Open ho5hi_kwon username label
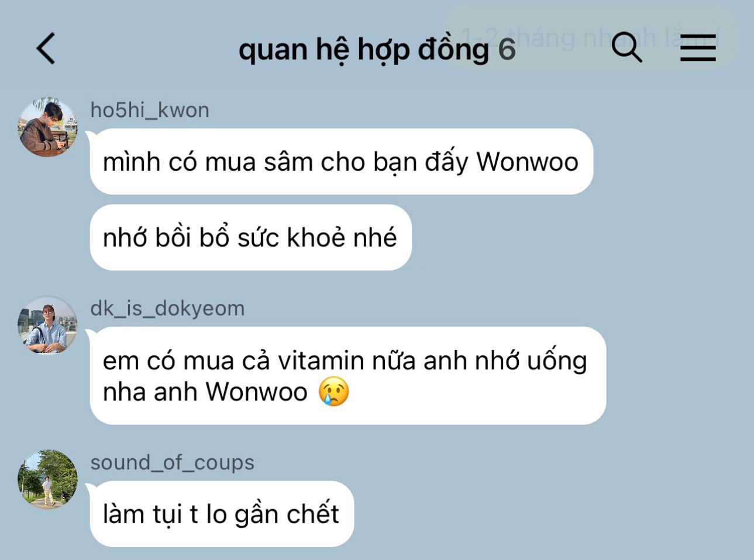 click(x=150, y=110)
